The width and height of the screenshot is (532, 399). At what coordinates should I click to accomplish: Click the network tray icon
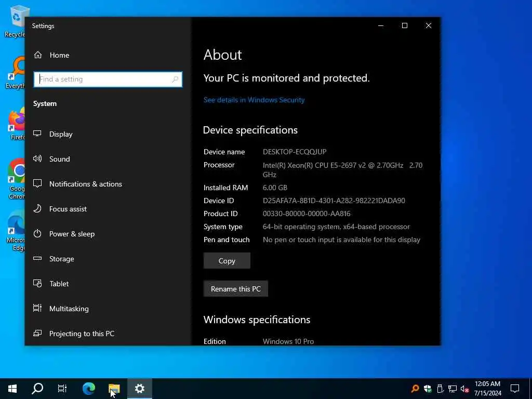[x=453, y=389]
